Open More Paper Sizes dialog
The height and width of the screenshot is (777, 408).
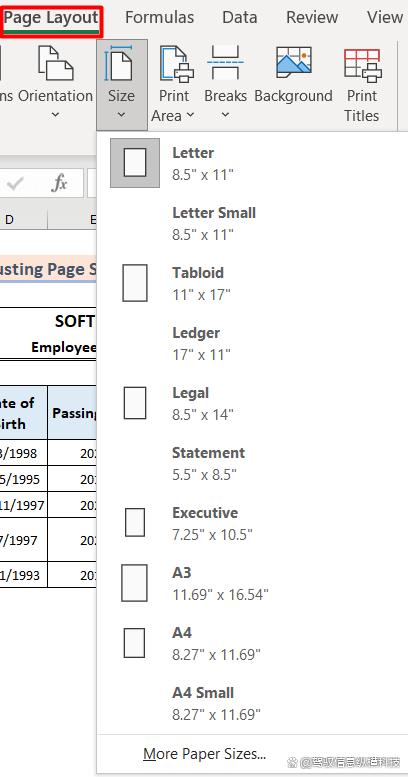pyautogui.click(x=204, y=754)
